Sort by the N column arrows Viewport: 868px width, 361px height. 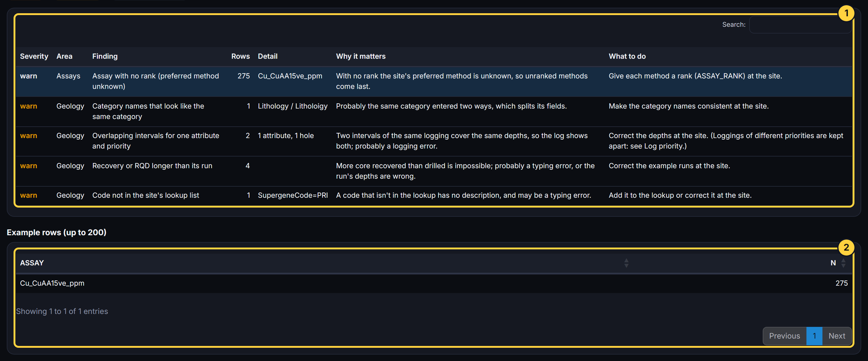pyautogui.click(x=843, y=263)
